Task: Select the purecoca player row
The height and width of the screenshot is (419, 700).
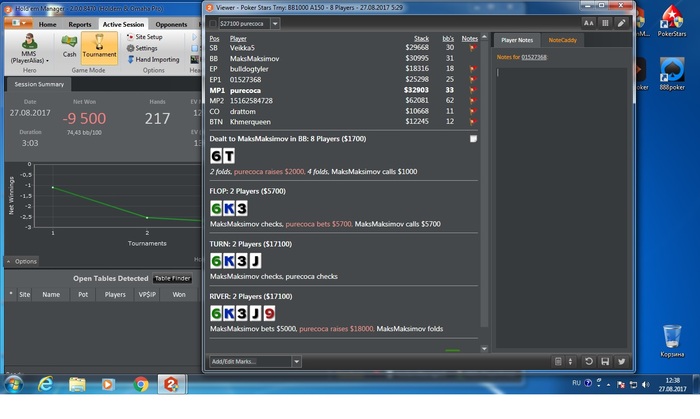Action: (344, 90)
